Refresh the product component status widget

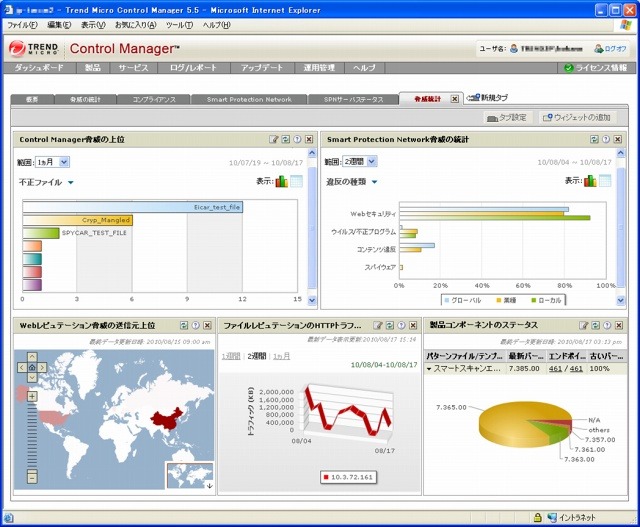(596, 325)
